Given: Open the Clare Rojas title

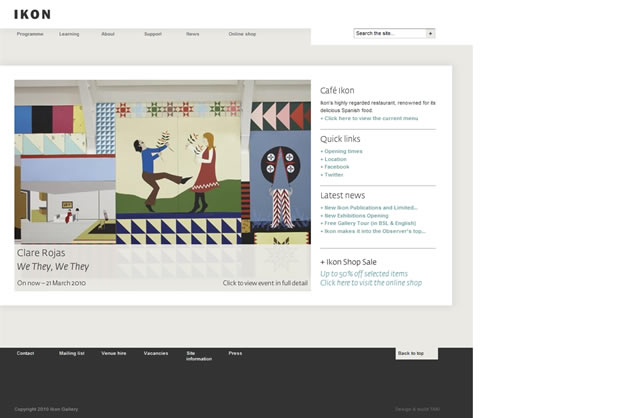Looking at the screenshot, I should tap(41, 253).
